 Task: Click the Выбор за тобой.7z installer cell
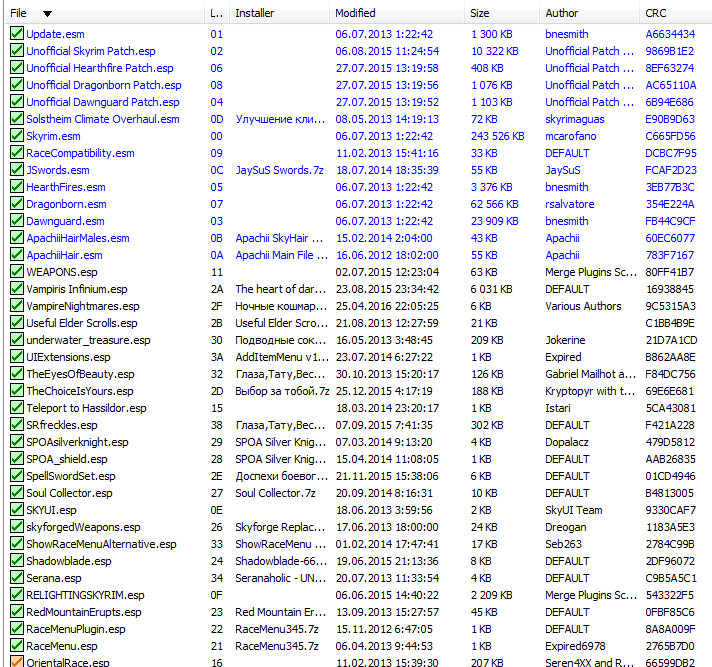coord(282,391)
